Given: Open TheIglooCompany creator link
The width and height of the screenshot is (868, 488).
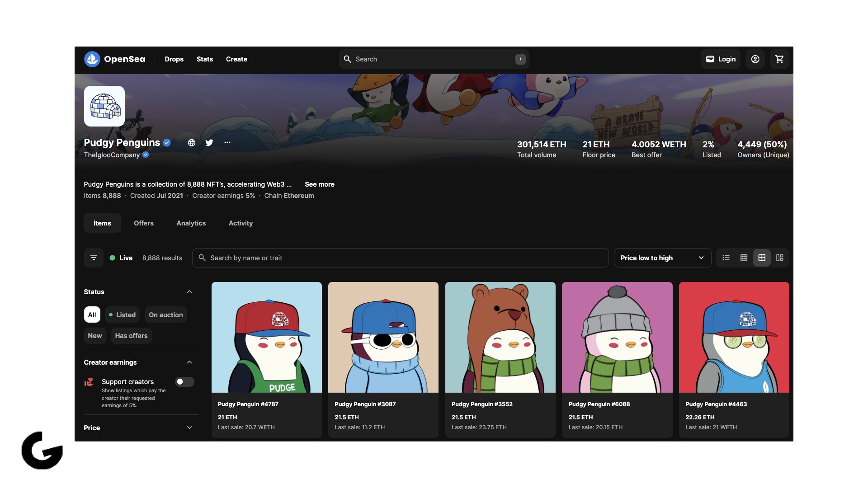Looking at the screenshot, I should 112,155.
